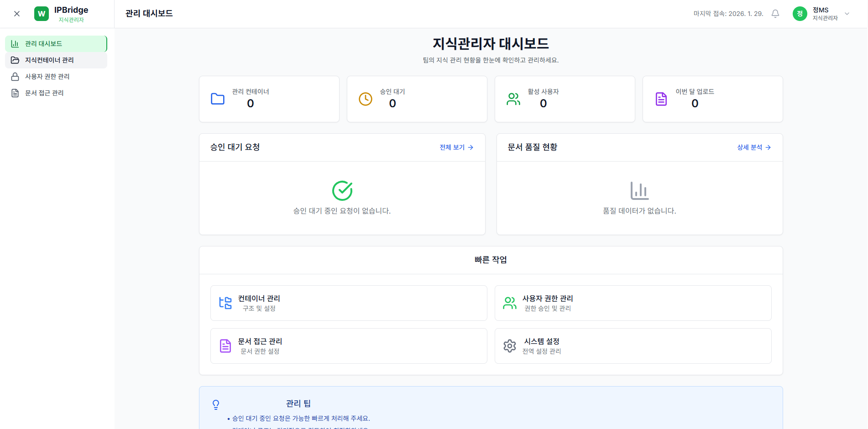Close the sidebar with X icon

click(17, 14)
